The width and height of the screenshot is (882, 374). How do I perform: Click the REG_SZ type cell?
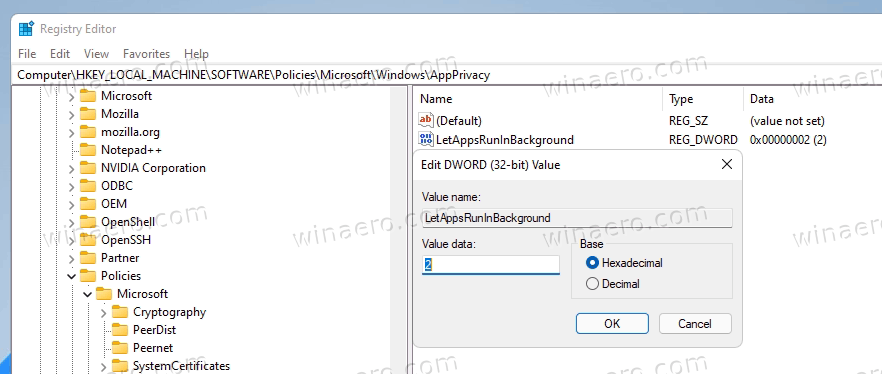688,120
